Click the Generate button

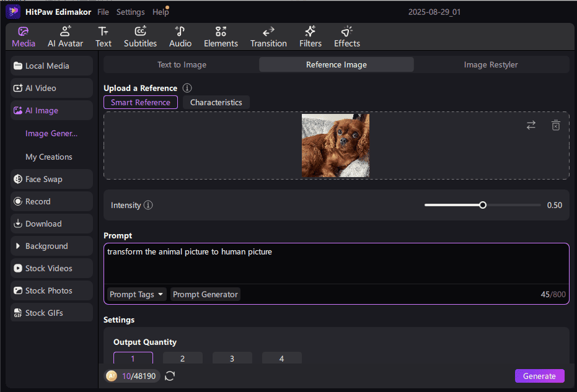point(539,376)
